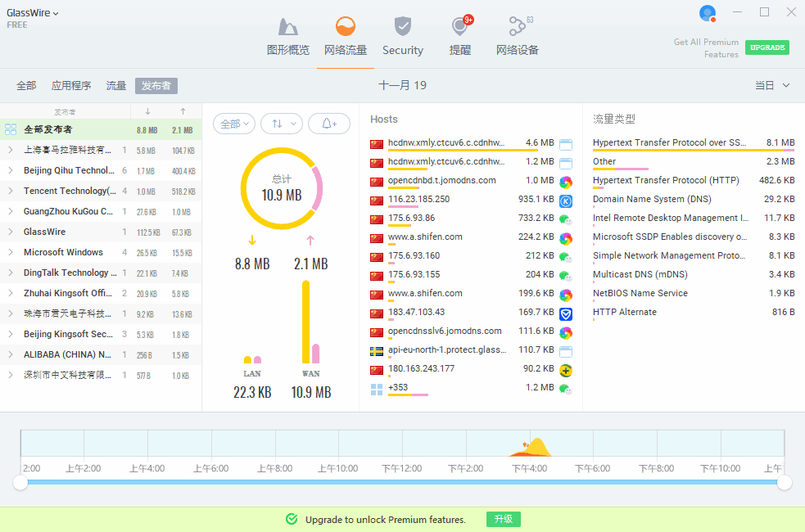
Task: Sort publishers by upload arrow column
Action: (183, 111)
